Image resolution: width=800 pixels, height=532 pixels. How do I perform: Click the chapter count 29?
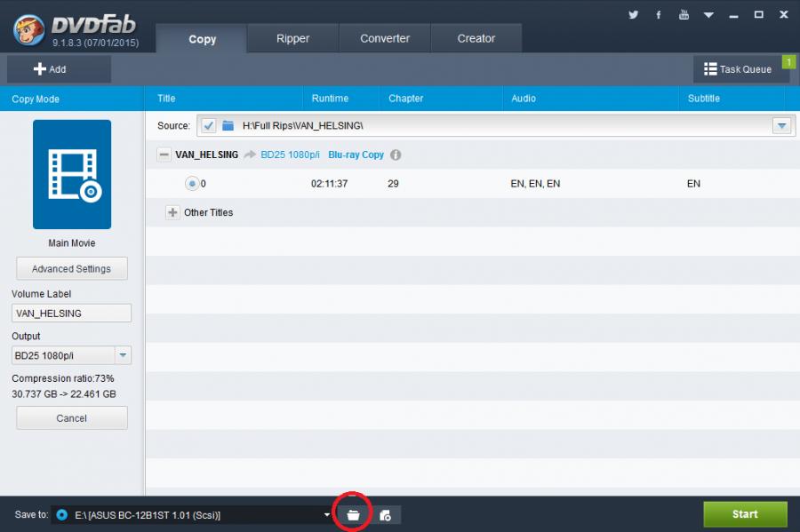click(393, 184)
